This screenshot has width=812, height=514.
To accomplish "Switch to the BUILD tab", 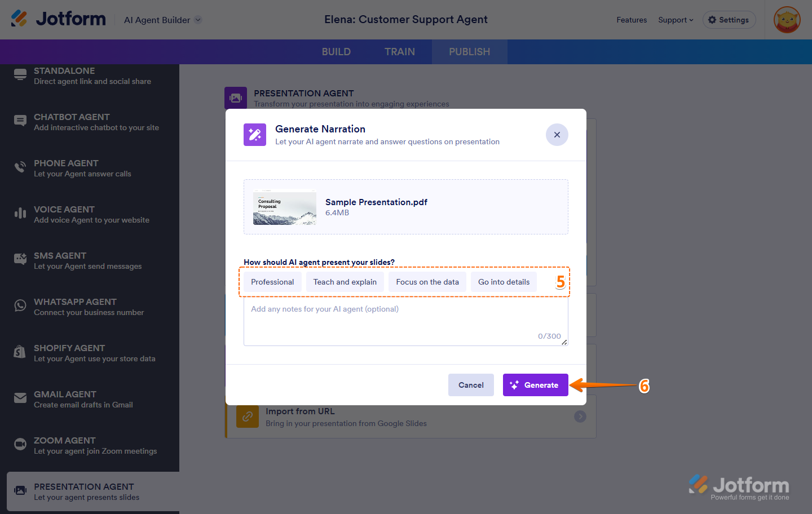I will pyautogui.click(x=336, y=52).
